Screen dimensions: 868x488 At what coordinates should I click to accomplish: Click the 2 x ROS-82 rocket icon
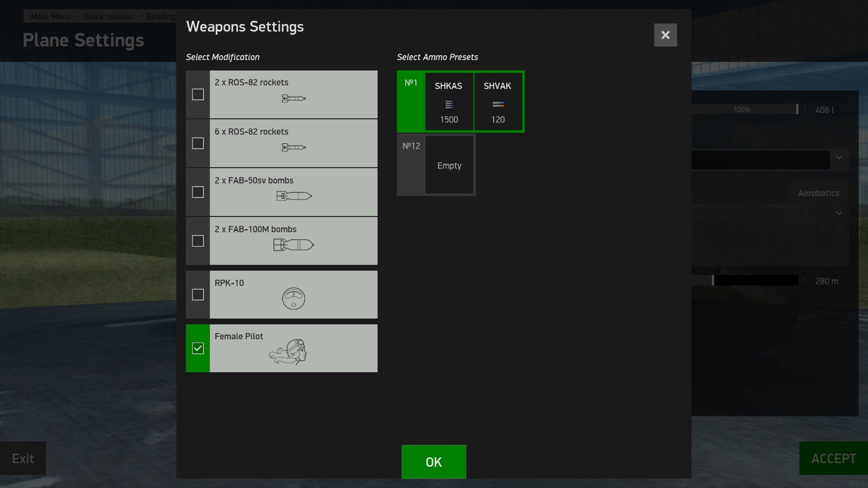tap(293, 99)
